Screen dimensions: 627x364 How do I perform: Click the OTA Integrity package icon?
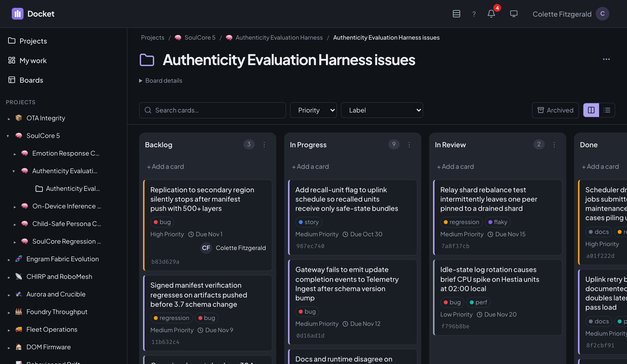[19, 118]
